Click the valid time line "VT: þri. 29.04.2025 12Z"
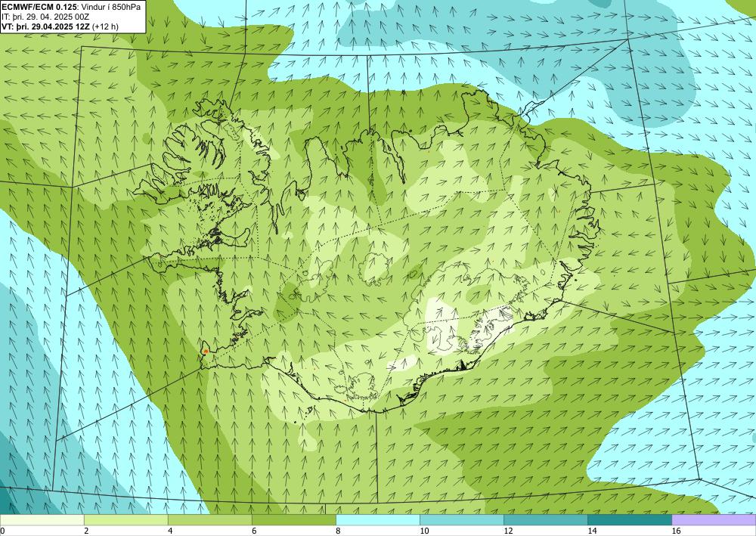Viewport: 756px width, 536px height. [45, 26]
